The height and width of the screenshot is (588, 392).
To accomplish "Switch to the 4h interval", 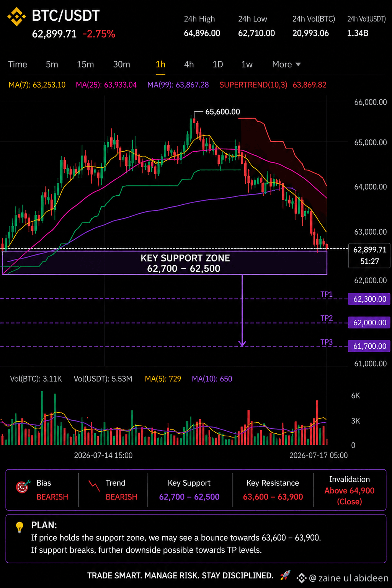I will click(x=189, y=64).
